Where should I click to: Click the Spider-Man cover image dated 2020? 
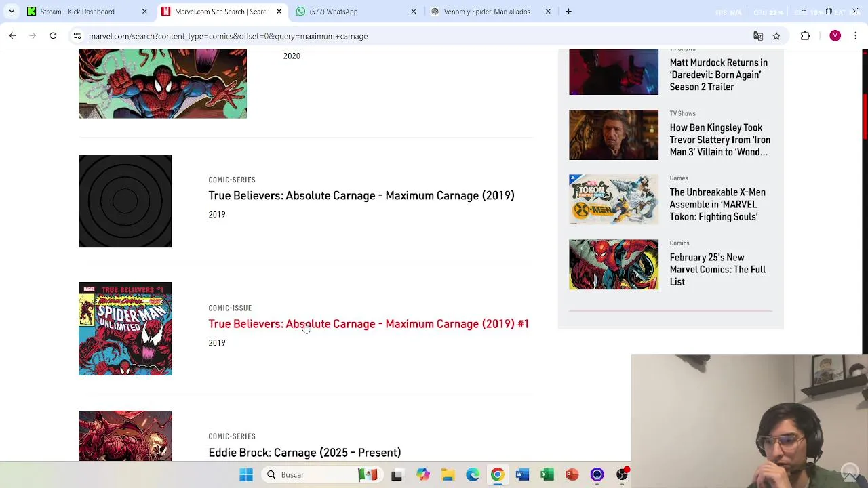click(163, 83)
